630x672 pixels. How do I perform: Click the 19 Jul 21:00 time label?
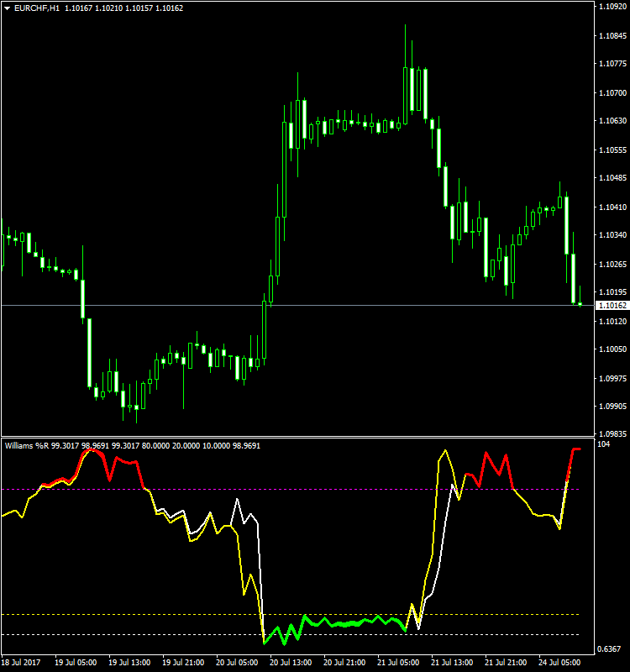pos(183,663)
